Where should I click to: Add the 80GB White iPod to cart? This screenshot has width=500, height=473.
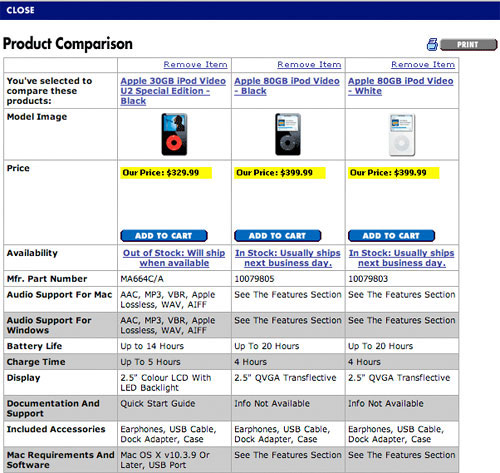391,236
